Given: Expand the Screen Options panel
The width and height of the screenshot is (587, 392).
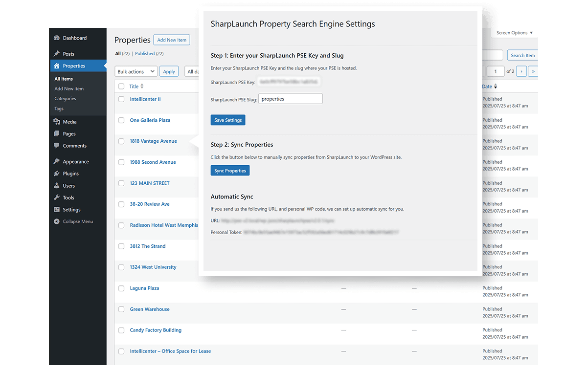Looking at the screenshot, I should coord(514,33).
